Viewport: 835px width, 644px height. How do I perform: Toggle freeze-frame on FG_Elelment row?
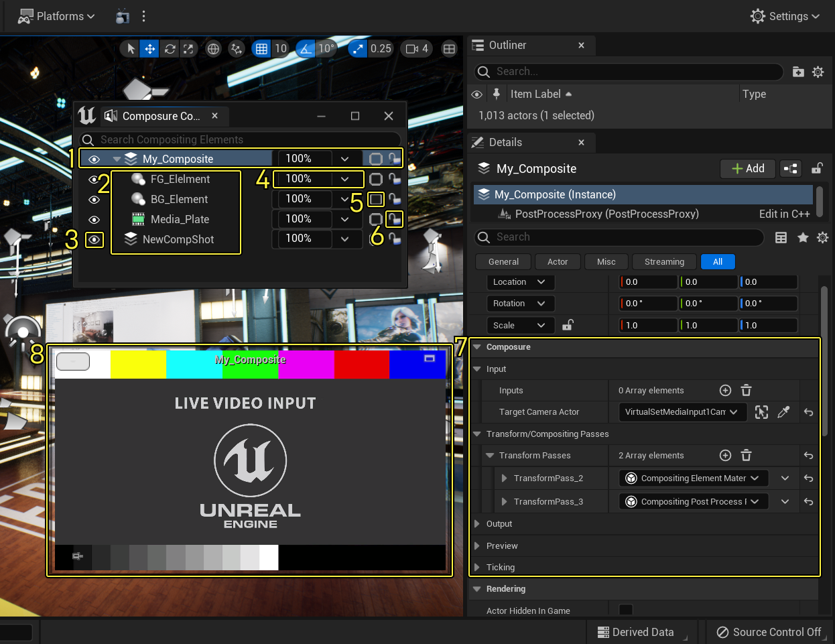tap(377, 179)
